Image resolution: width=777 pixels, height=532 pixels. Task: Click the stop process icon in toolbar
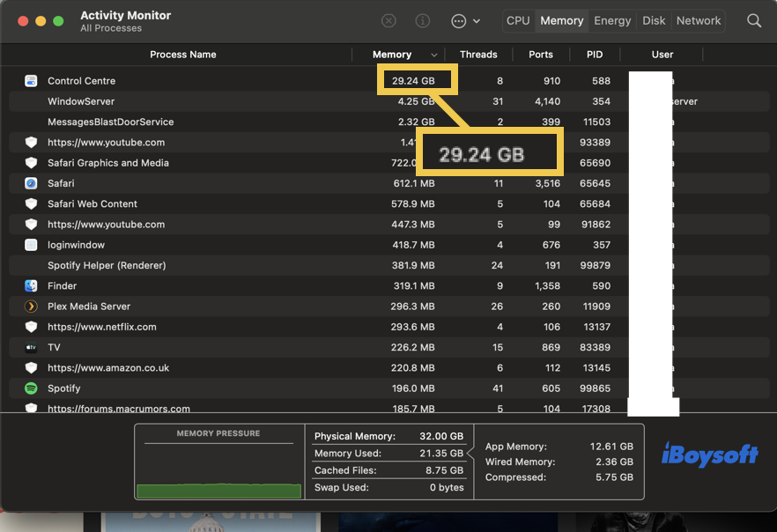[388, 20]
